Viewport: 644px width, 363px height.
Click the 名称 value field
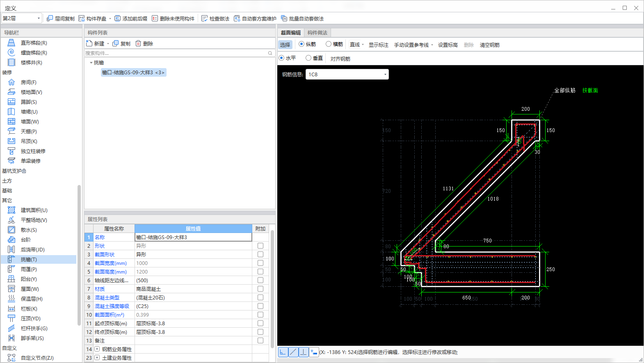coord(193,237)
